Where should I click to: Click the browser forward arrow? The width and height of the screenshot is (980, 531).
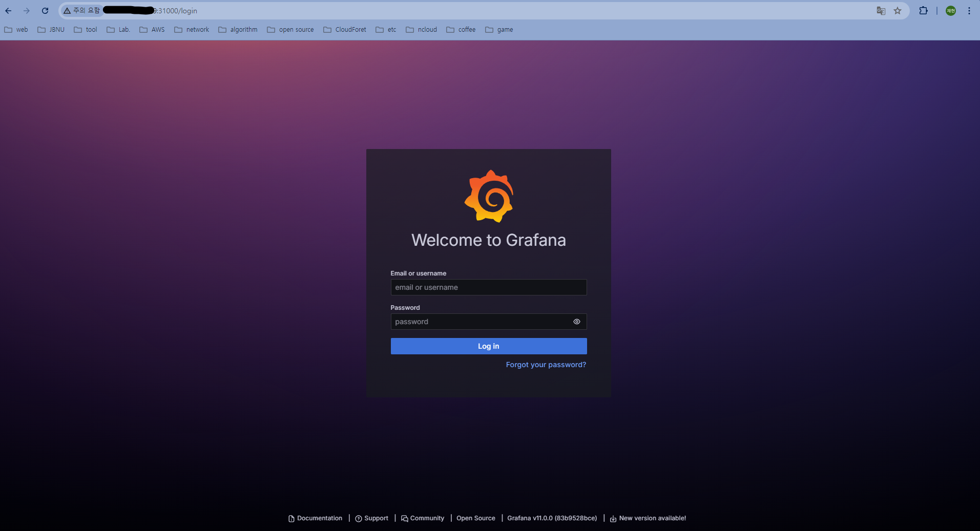[27, 11]
